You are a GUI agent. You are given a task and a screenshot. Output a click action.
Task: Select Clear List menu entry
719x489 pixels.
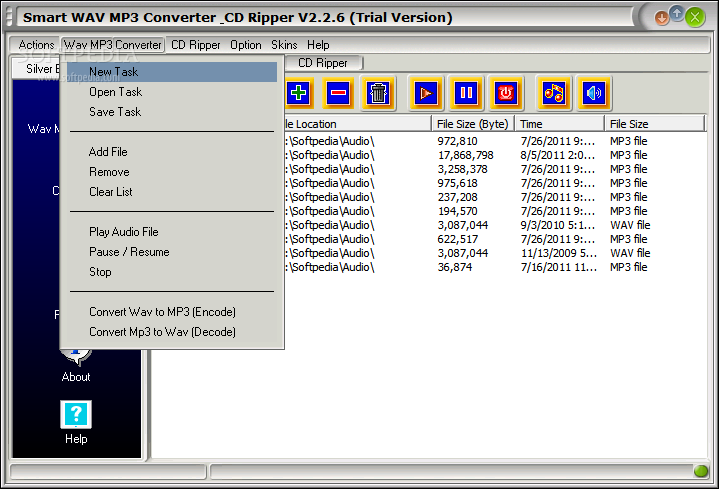click(x=172, y=192)
